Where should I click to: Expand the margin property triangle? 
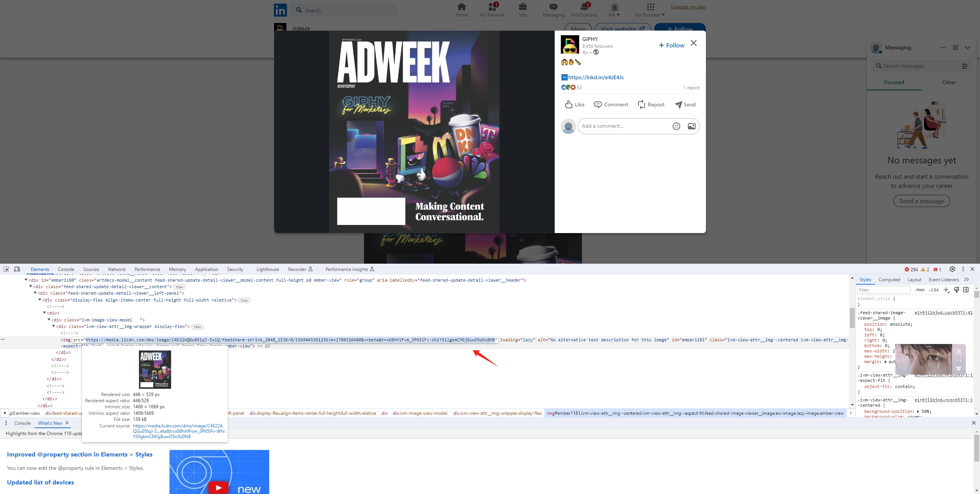[885, 362]
